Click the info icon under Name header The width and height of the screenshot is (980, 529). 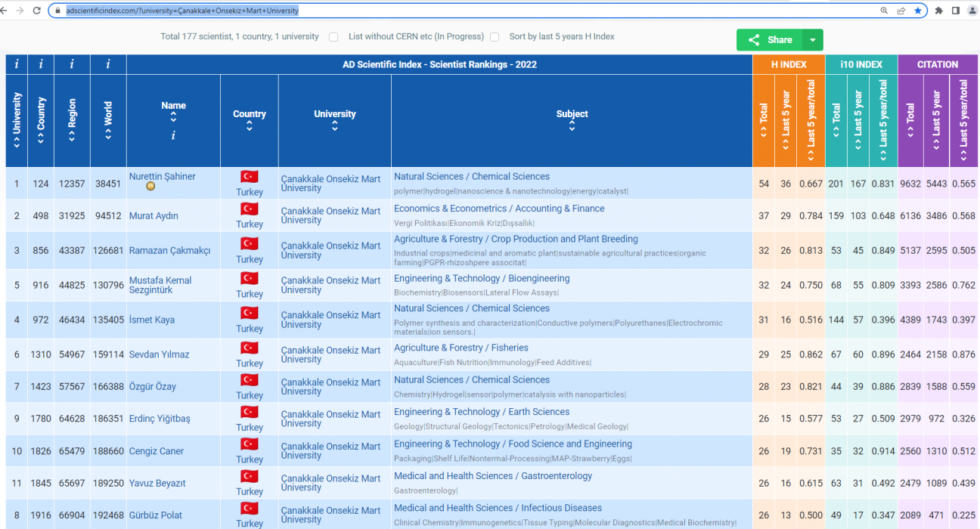(x=173, y=136)
